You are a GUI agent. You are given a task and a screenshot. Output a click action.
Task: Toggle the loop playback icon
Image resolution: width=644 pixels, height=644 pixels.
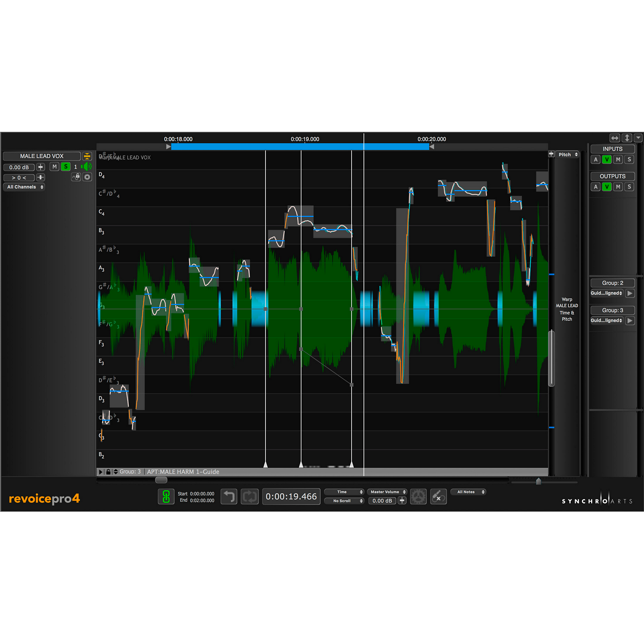click(250, 497)
